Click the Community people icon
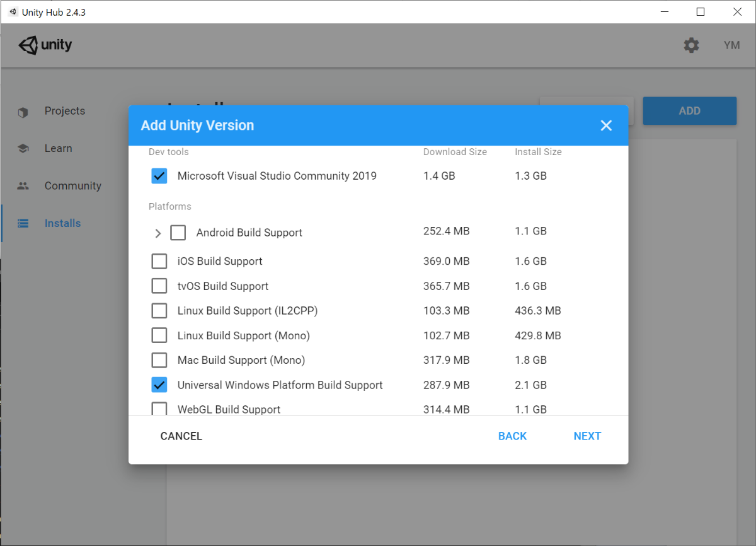 click(23, 186)
